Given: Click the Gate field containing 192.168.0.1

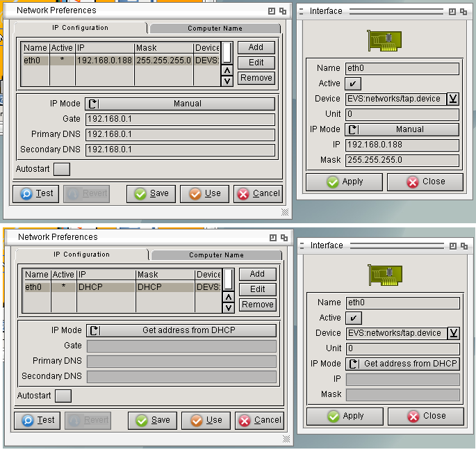Looking at the screenshot, I should 179,119.
